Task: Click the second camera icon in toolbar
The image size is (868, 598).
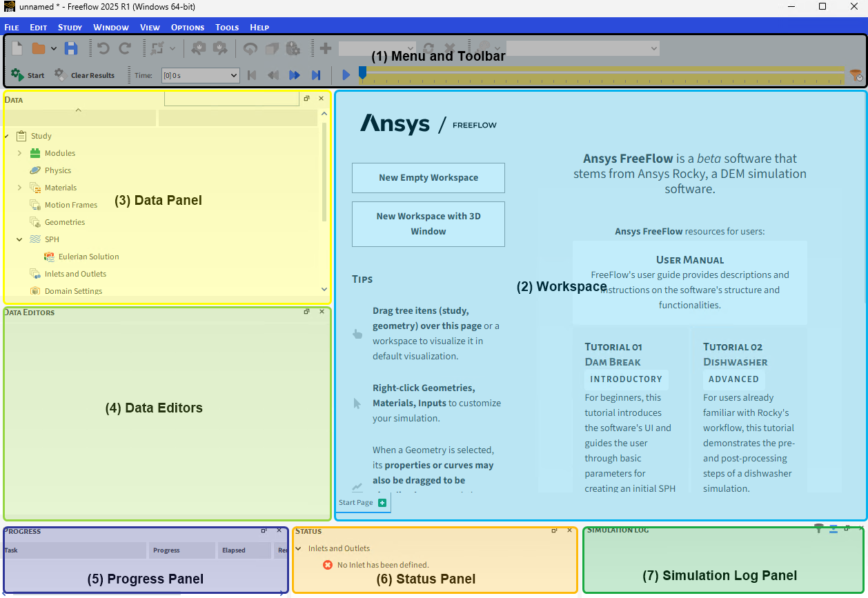Action: pos(220,48)
